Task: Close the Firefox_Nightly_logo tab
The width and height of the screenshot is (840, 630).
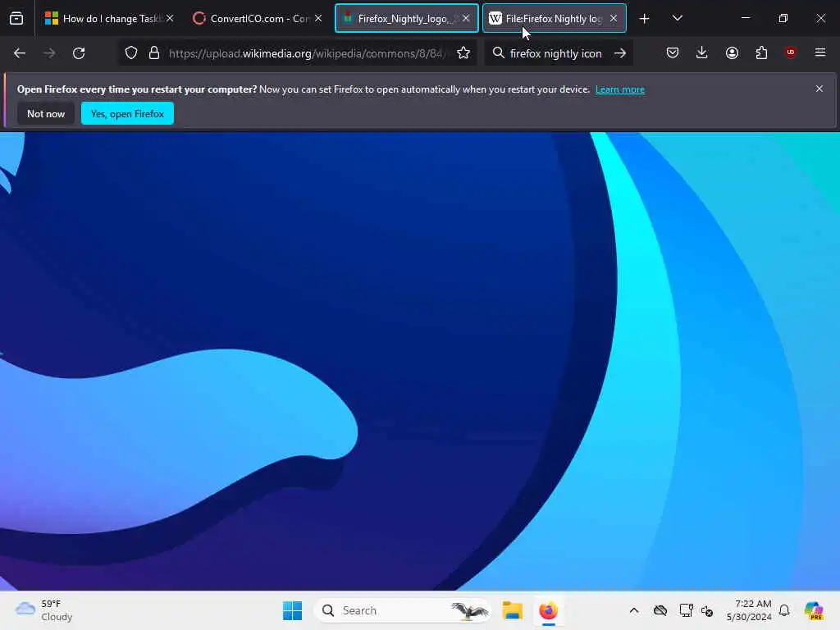Action: point(466,18)
